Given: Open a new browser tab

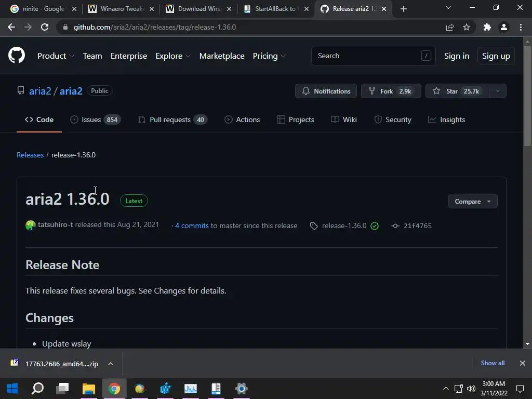Looking at the screenshot, I should pyautogui.click(x=403, y=9).
